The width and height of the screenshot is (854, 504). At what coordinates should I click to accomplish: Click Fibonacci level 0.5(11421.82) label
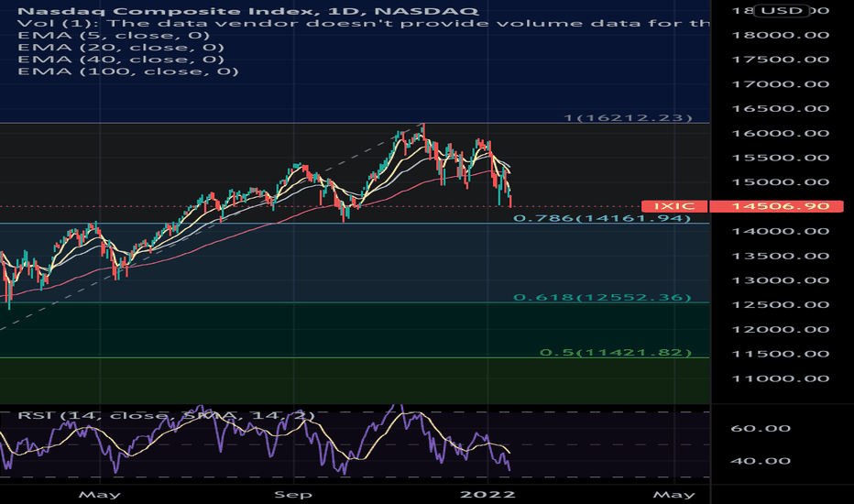tap(616, 352)
